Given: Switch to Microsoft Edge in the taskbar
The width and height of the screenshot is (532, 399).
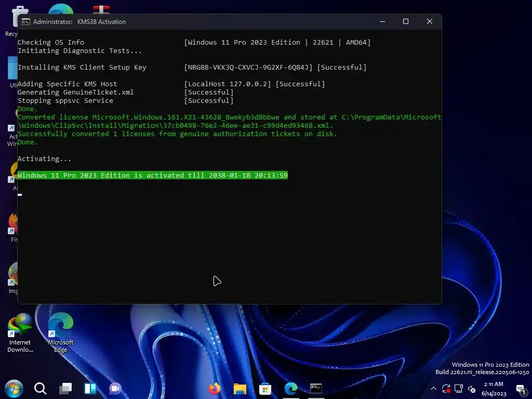Looking at the screenshot, I should 291,389.
